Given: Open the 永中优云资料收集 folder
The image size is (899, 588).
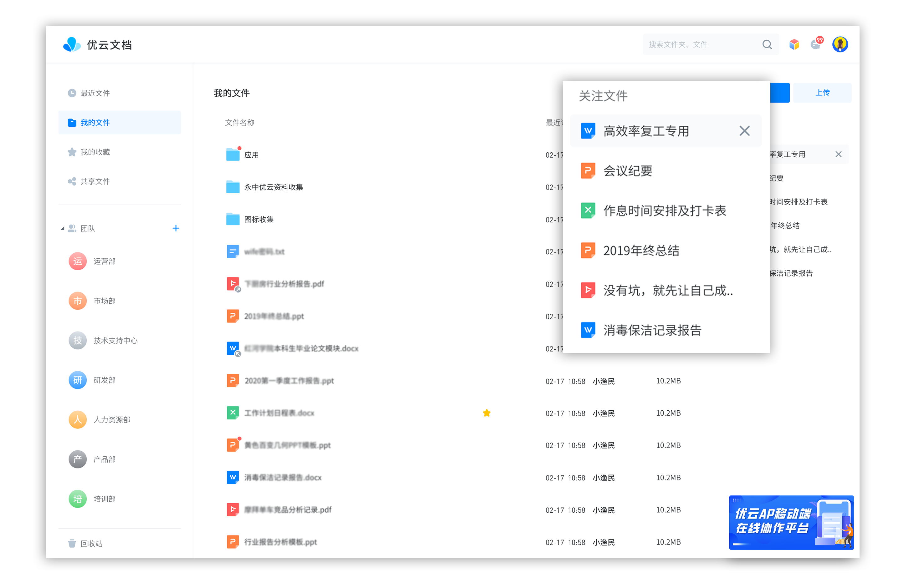Looking at the screenshot, I should click(x=265, y=187).
